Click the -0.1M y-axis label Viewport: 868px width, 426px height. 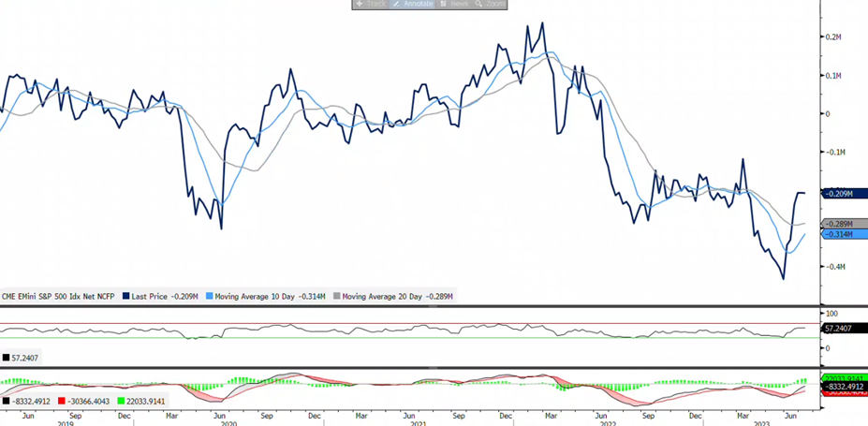coord(833,152)
